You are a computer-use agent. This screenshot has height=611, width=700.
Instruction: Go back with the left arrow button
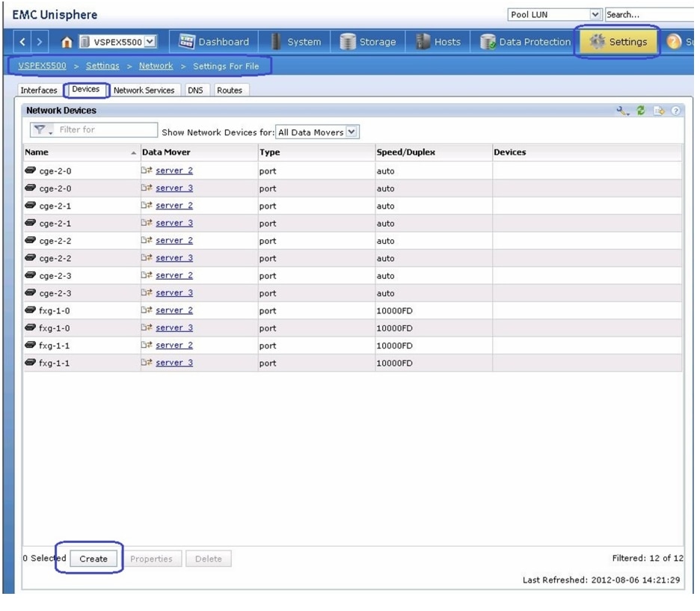pos(23,42)
